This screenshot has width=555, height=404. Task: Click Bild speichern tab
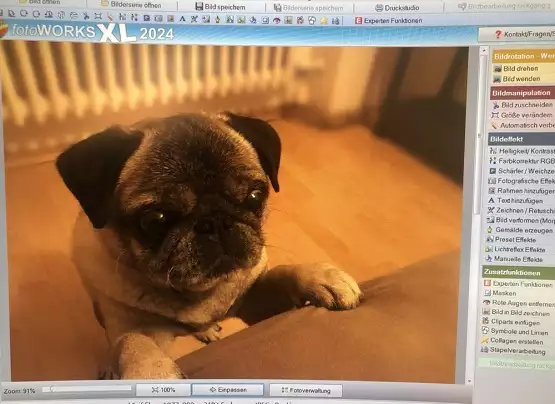221,7
